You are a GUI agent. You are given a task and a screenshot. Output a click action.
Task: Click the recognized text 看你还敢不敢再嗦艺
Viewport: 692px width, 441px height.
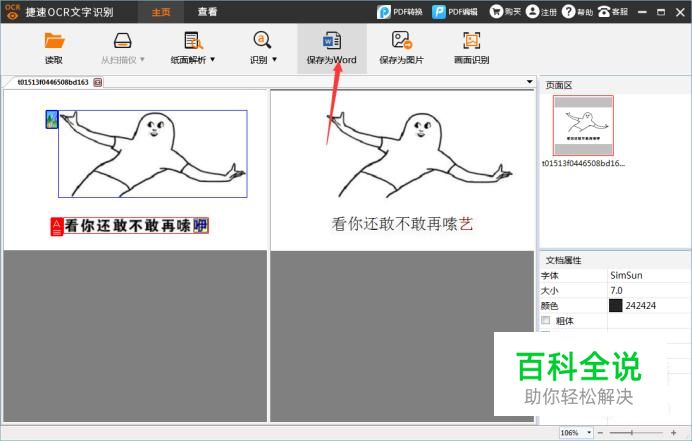tap(402, 224)
